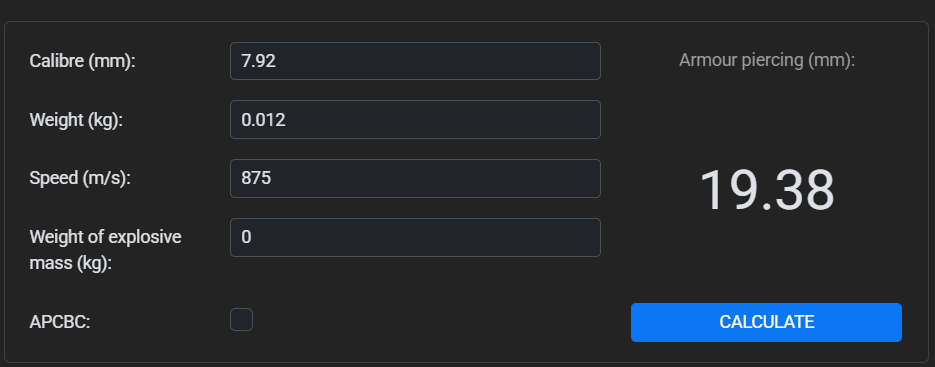Place cursor in field showing 7.92
This screenshot has width=935, height=367.
click(415, 61)
